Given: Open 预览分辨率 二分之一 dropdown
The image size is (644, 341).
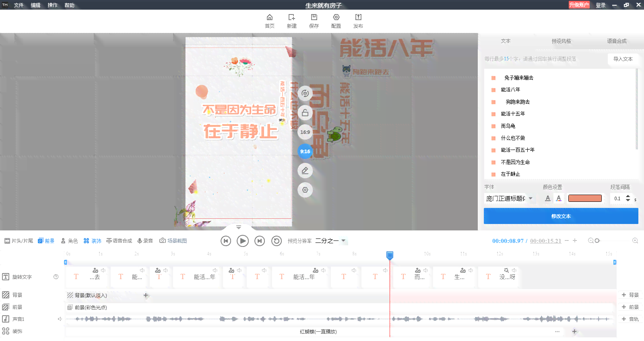Looking at the screenshot, I should (x=331, y=241).
